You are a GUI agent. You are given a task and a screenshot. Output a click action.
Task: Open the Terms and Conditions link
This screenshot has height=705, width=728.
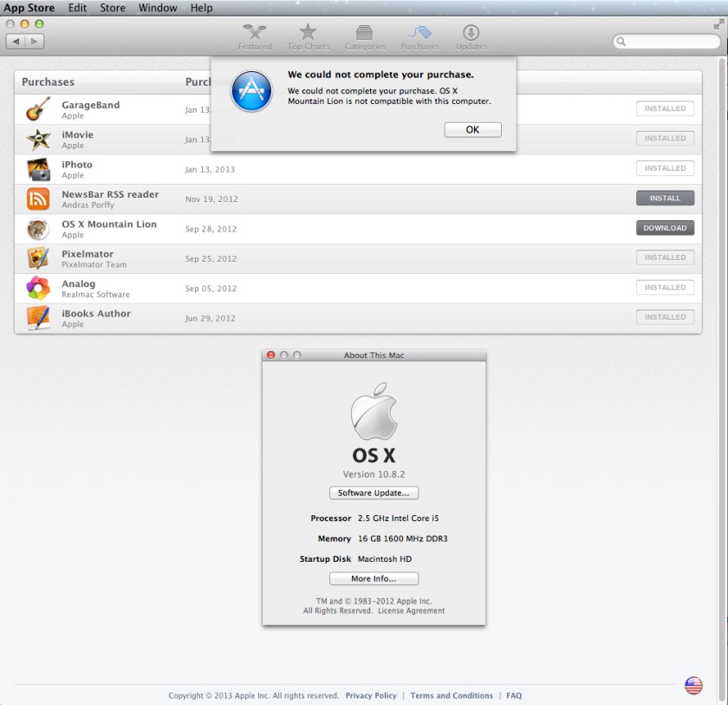(452, 695)
